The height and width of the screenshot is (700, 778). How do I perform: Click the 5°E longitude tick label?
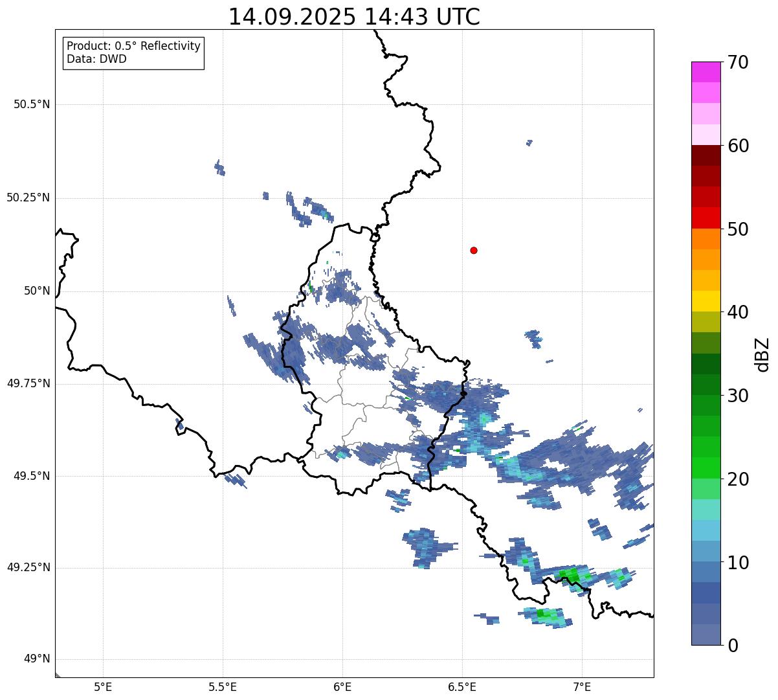[103, 686]
